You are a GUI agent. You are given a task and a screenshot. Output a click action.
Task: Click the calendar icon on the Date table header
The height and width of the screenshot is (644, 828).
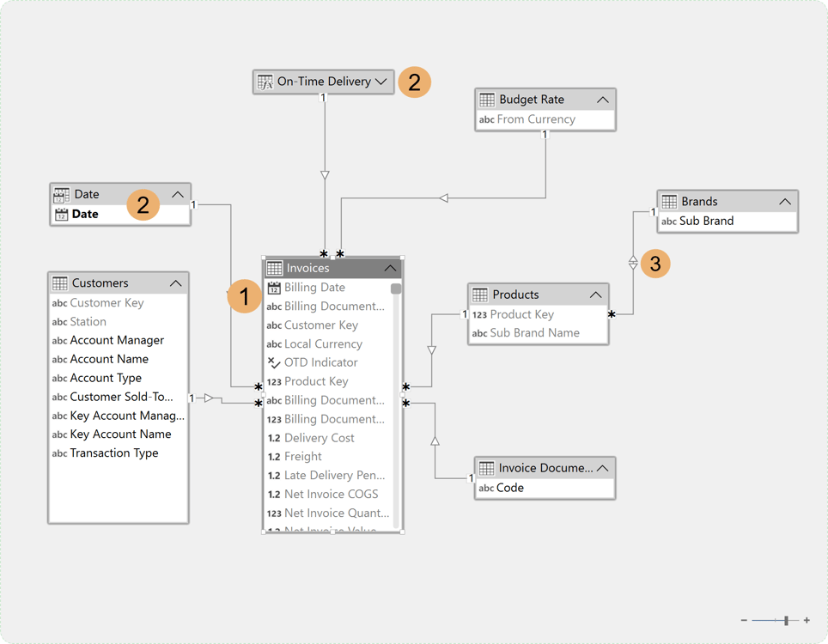tap(60, 194)
